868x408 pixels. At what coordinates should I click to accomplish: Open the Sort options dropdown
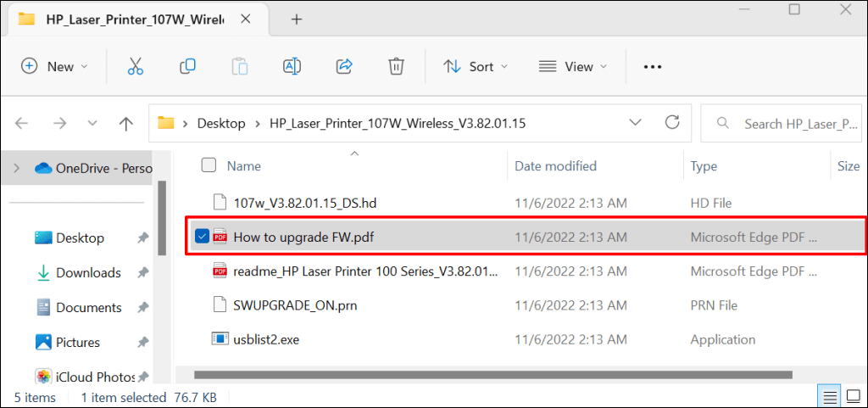click(476, 66)
